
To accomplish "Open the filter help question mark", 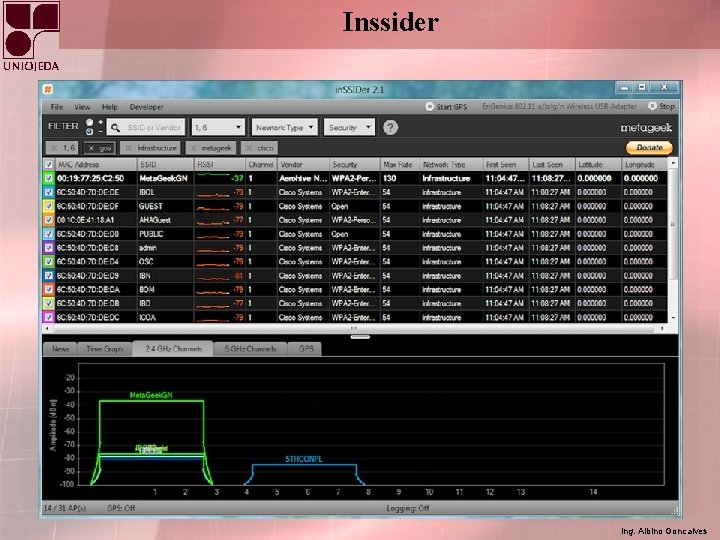I will (x=390, y=127).
